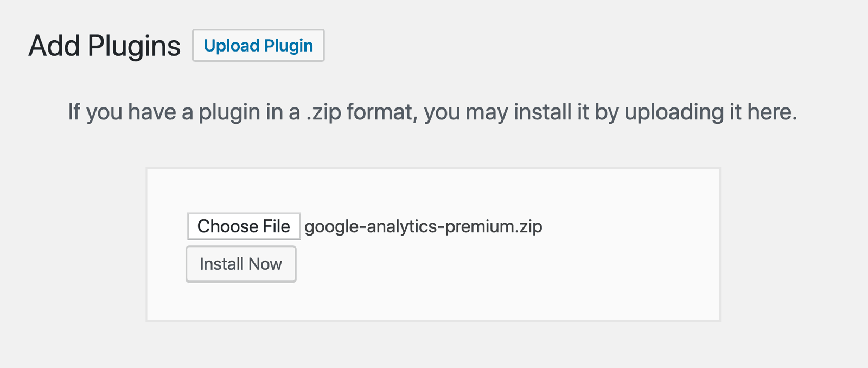This screenshot has width=868, height=368.
Task: Click the Add Plugins page heading
Action: pos(105,46)
